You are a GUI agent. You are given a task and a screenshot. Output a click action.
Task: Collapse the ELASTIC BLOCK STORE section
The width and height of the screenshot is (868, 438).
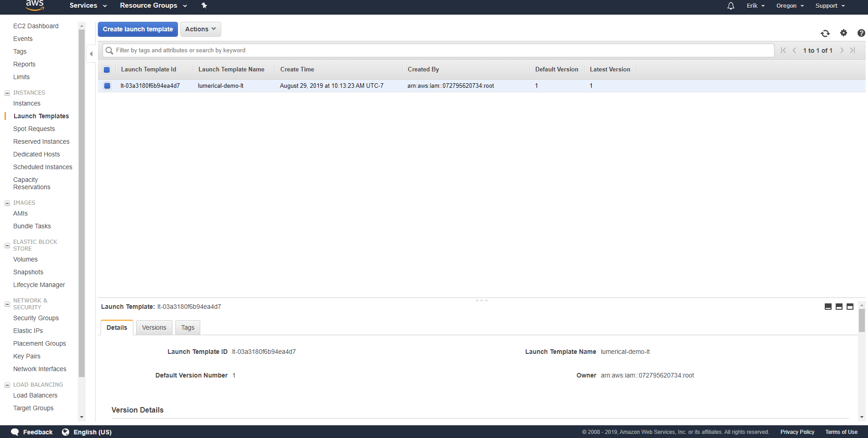tap(7, 245)
